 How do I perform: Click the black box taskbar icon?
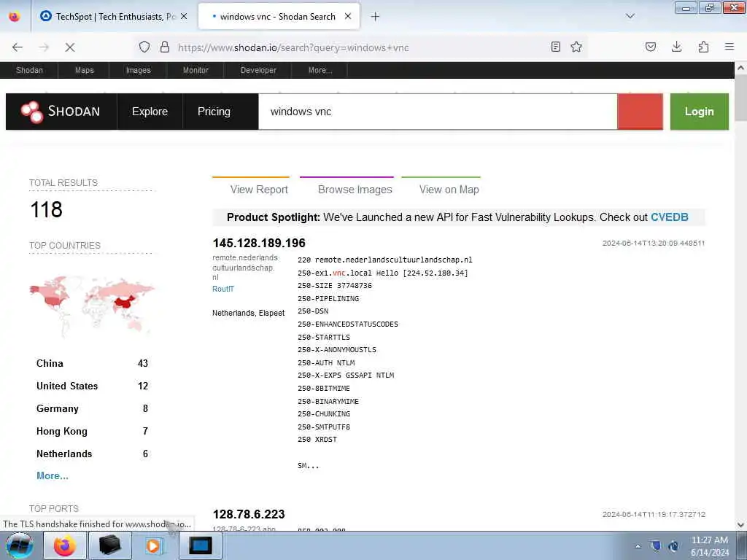(x=109, y=546)
